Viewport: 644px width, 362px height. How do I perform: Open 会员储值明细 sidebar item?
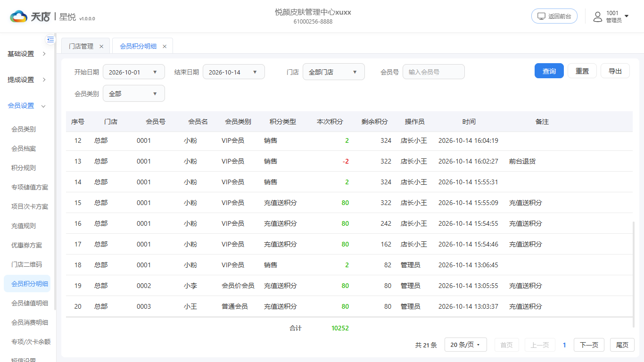(x=30, y=303)
